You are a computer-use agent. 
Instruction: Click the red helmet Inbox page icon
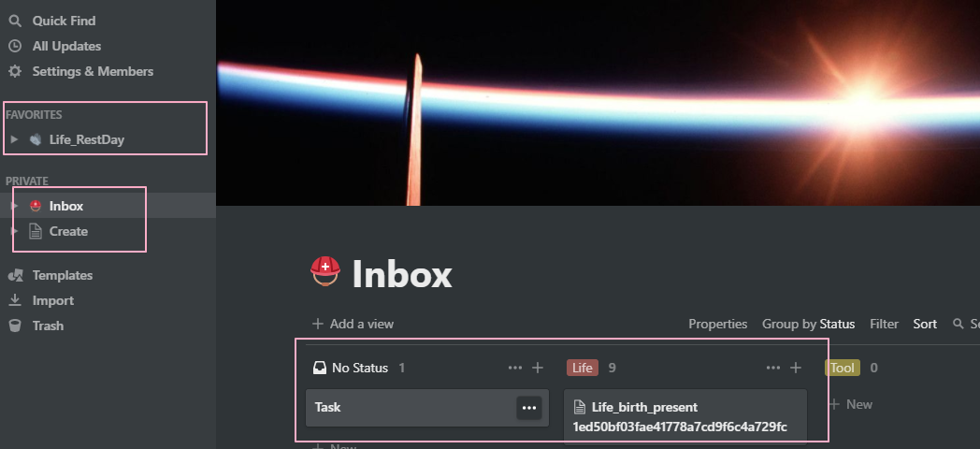[x=325, y=272]
